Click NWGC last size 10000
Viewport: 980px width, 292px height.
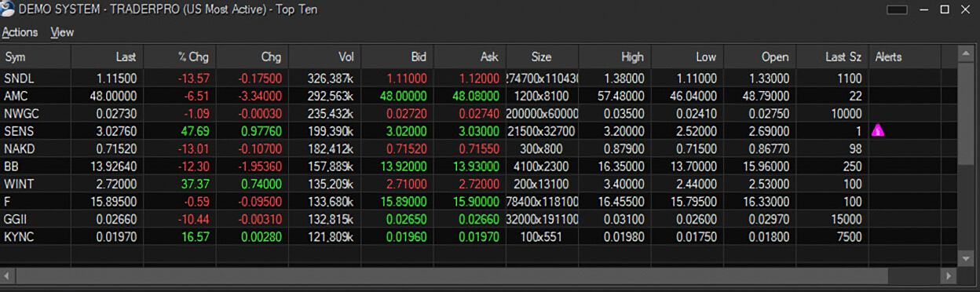point(846,113)
